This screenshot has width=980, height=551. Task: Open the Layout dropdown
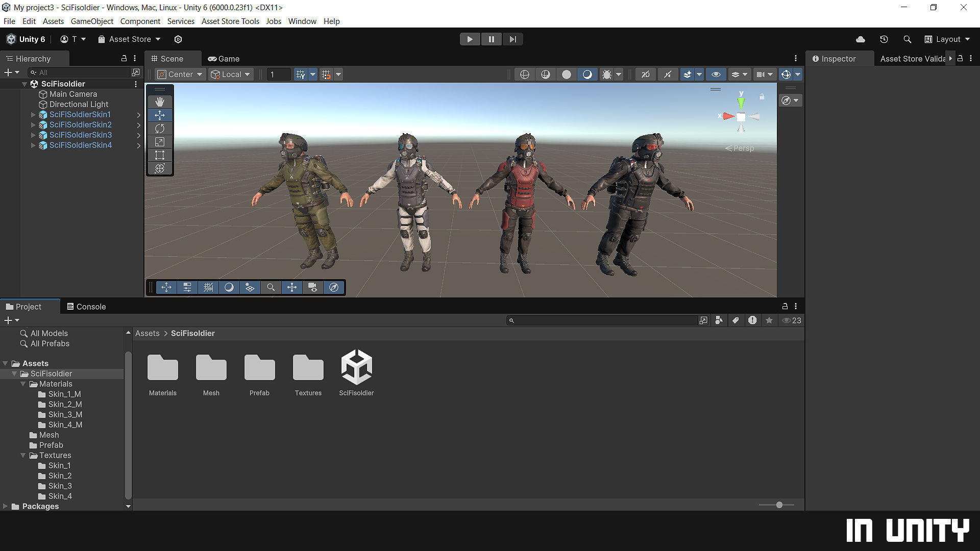pyautogui.click(x=947, y=39)
